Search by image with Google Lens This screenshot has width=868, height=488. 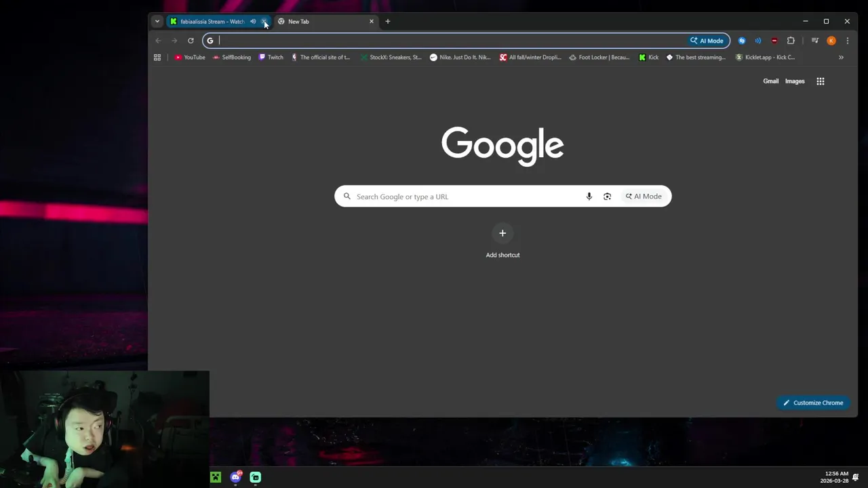(x=608, y=197)
